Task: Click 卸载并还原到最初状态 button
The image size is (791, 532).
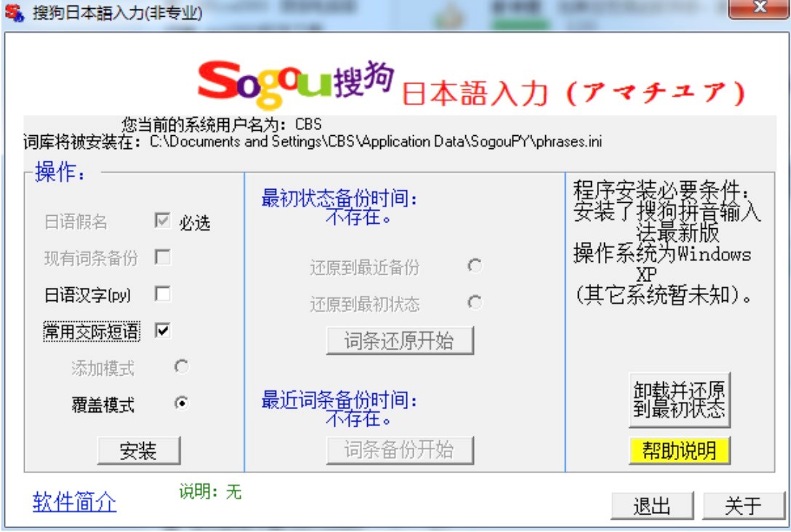Action: click(x=679, y=399)
